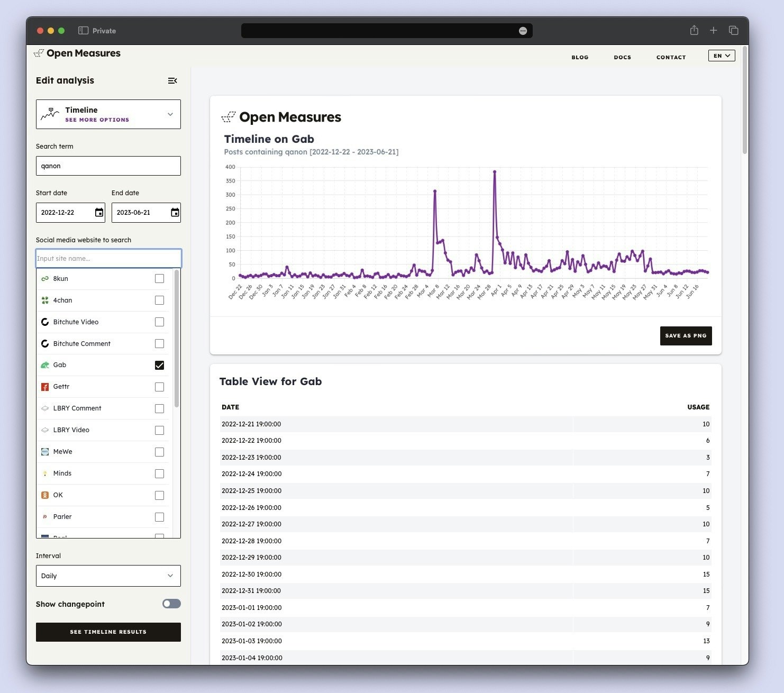Expand the Timeline analysis type dropdown

108,114
